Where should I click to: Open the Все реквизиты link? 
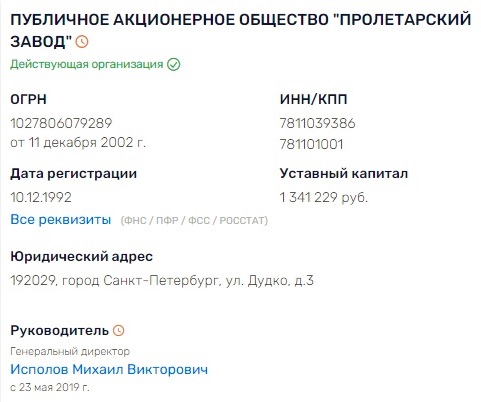click(61, 220)
